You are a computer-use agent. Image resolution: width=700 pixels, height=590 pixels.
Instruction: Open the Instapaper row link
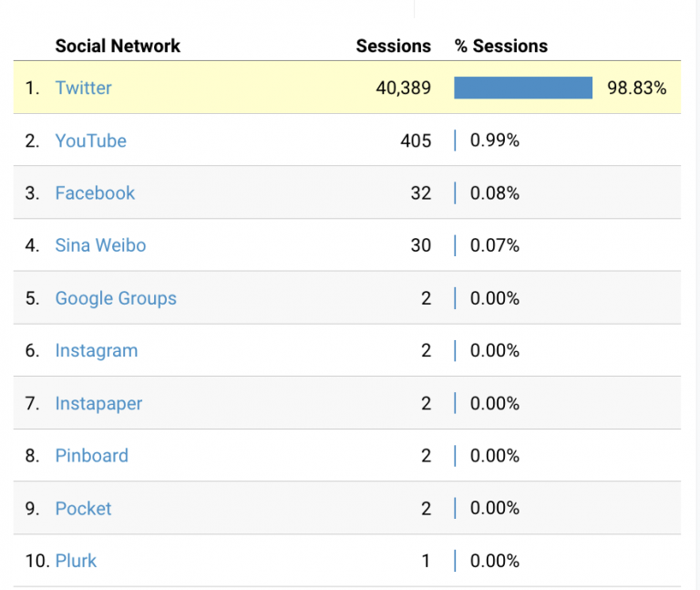click(x=98, y=403)
